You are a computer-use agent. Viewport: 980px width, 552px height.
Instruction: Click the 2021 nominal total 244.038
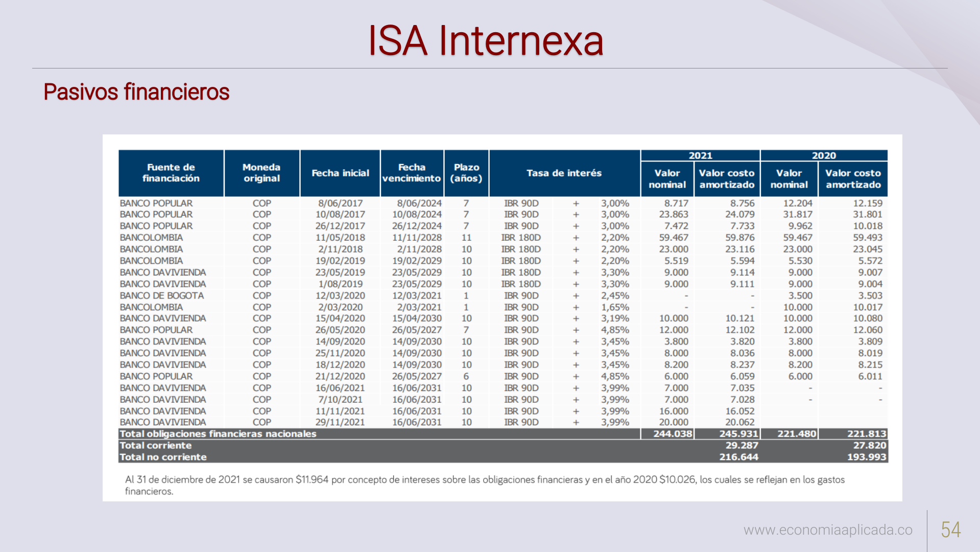pyautogui.click(x=673, y=434)
